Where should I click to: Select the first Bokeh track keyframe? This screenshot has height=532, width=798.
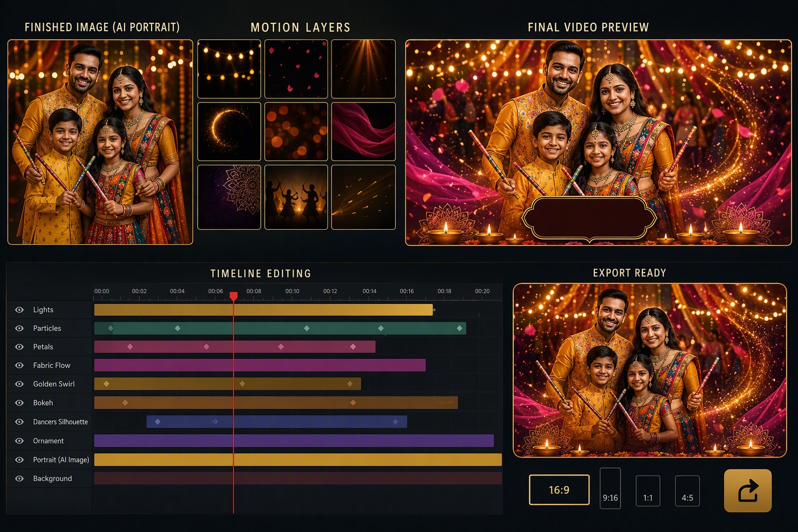[x=125, y=403]
